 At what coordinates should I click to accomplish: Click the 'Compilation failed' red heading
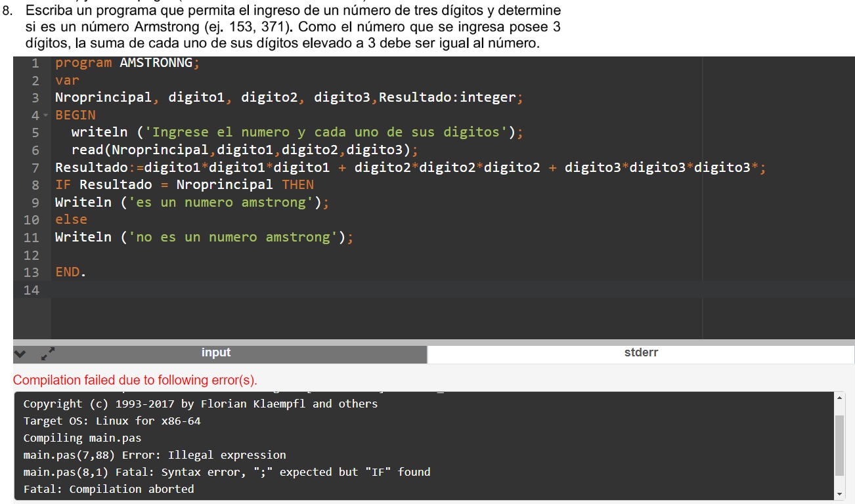[x=135, y=380]
